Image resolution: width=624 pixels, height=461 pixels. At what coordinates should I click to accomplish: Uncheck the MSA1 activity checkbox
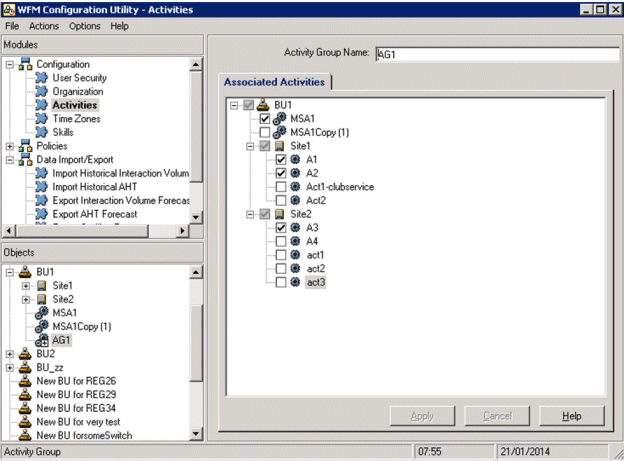click(265, 118)
